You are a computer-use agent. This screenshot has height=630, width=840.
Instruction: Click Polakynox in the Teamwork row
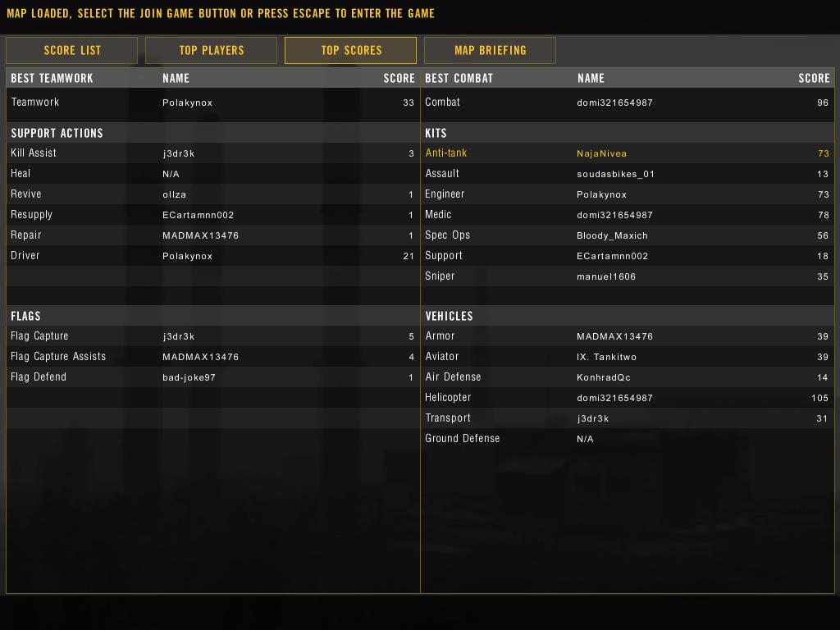pos(187,103)
